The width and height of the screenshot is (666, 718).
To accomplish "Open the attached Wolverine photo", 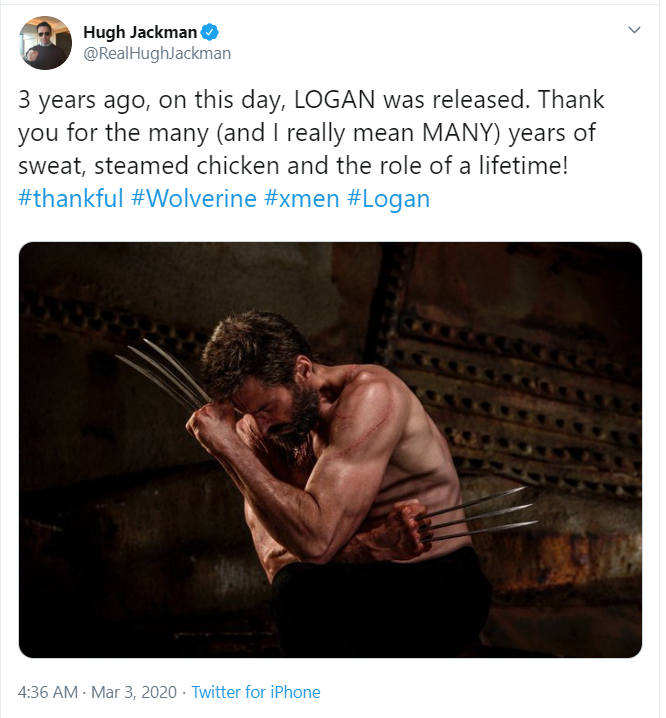I will (330, 449).
